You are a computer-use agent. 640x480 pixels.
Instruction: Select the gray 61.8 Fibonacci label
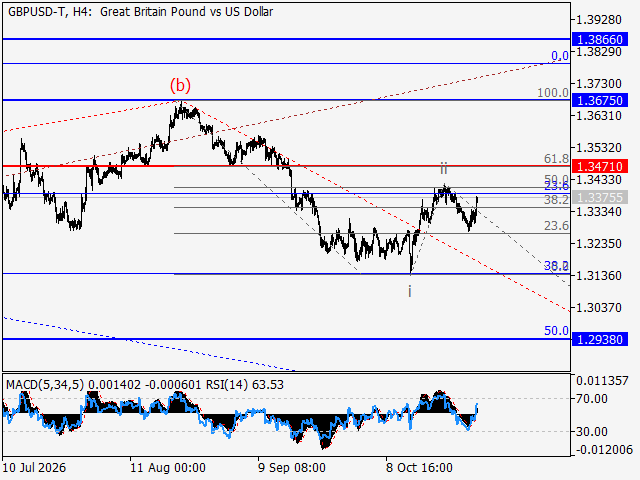pos(556,158)
